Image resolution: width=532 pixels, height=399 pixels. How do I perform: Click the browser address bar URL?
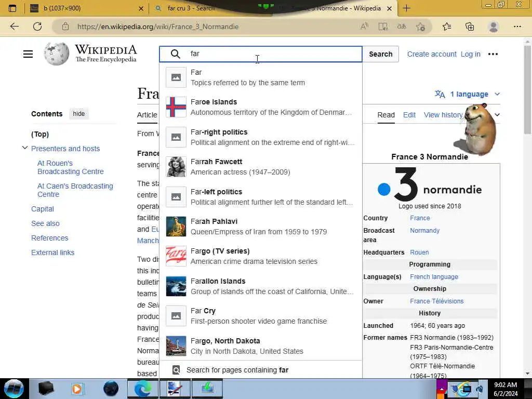(158, 26)
